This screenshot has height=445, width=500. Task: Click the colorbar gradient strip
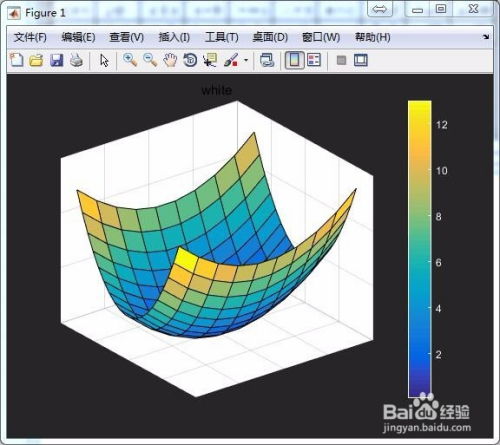420,249
